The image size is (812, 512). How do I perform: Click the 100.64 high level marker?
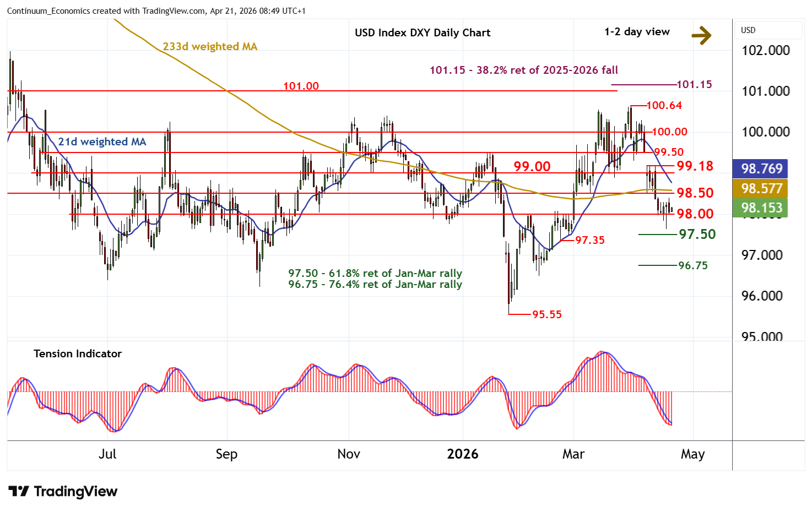point(664,105)
